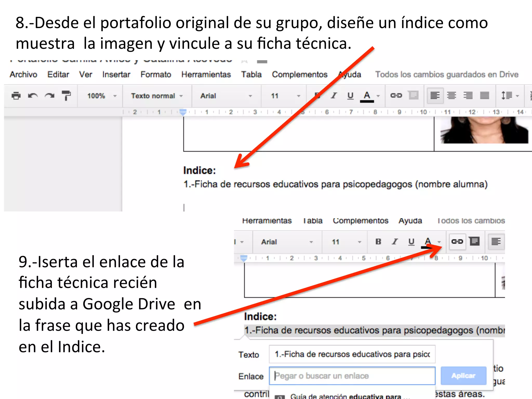Viewport: 532px width, 399px height.
Task: Open the 100% zoom dropdown
Action: (x=101, y=96)
